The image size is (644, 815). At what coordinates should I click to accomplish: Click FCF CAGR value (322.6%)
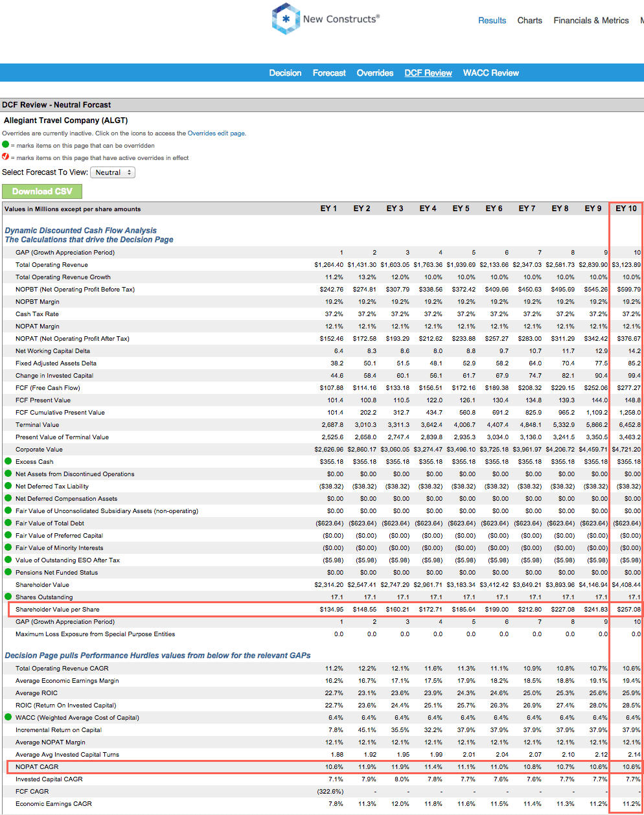[x=330, y=792]
